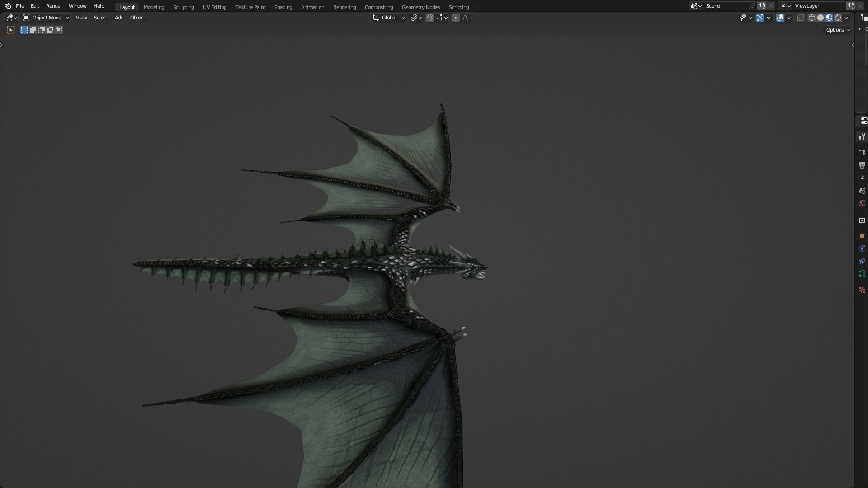Toggle the snap magnet
Viewport: 868px width, 488px height.
[x=430, y=18]
